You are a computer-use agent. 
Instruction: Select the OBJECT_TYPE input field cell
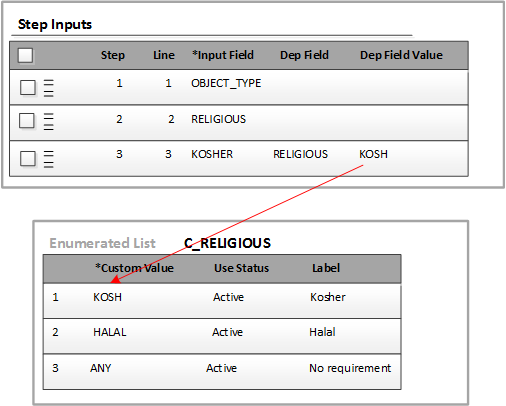[226, 83]
